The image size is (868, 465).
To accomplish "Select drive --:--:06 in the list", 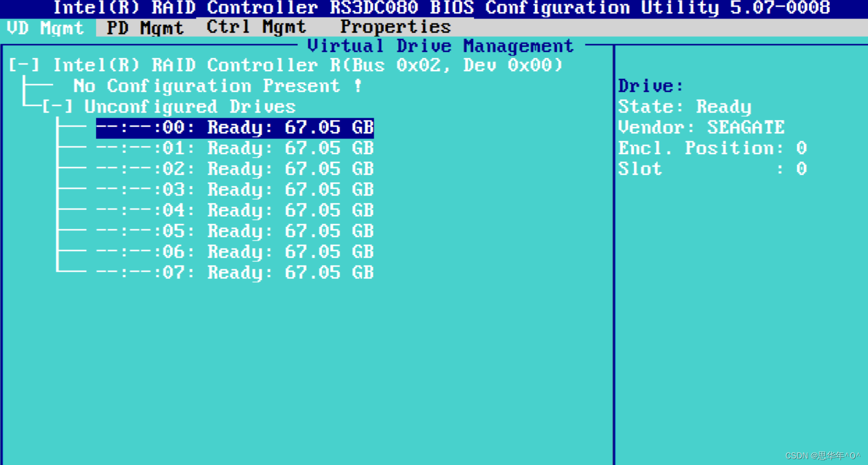I will [236, 252].
